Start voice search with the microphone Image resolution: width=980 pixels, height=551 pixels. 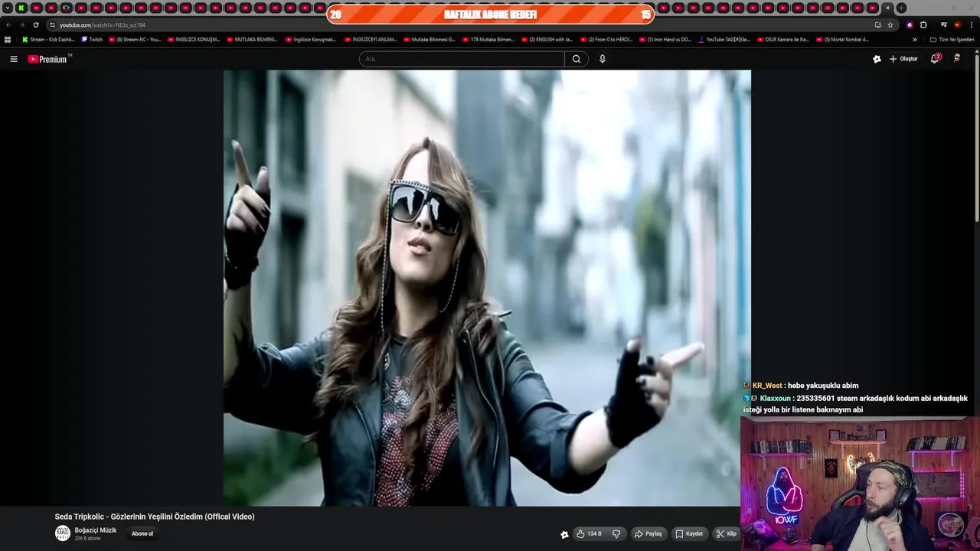click(603, 59)
